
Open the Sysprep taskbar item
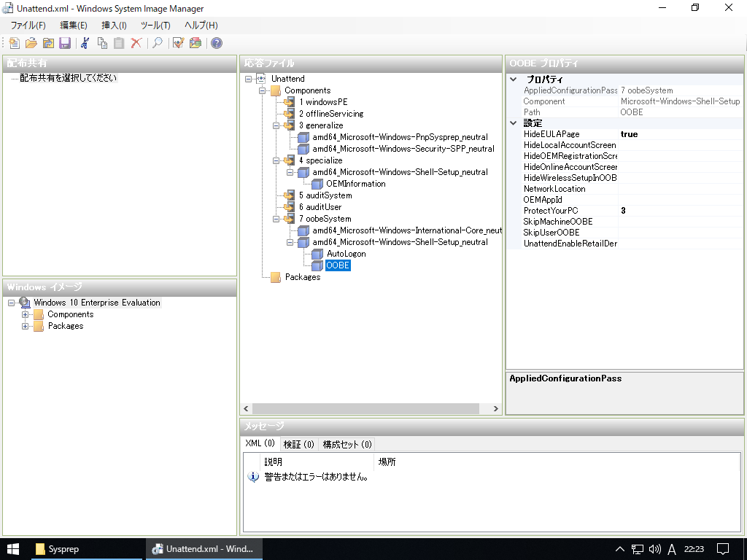pos(87,549)
